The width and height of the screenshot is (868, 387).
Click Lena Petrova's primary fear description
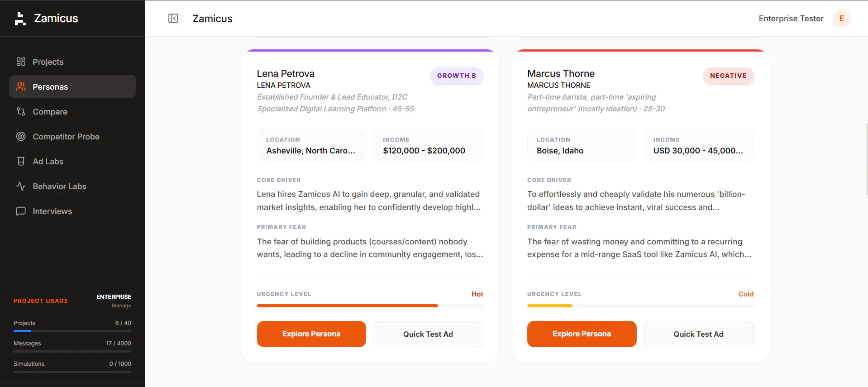coord(370,248)
